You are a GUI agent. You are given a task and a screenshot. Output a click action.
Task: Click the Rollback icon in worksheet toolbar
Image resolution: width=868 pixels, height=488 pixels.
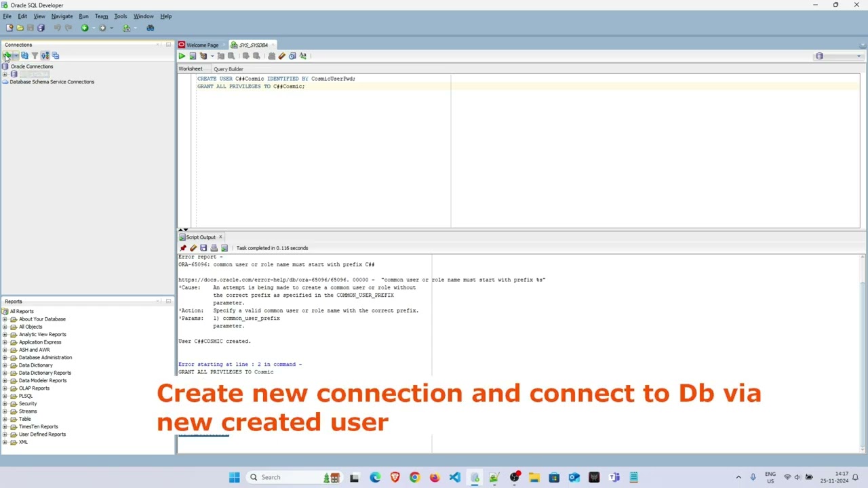256,56
